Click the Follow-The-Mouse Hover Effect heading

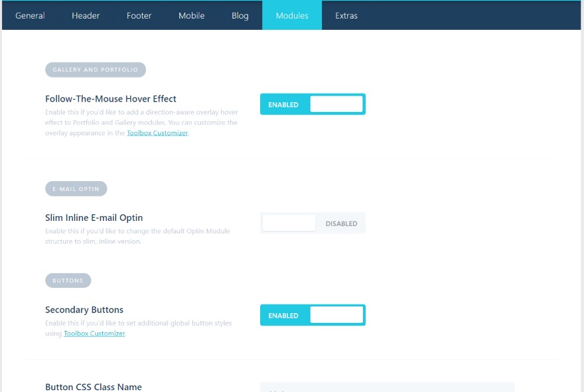coord(111,99)
